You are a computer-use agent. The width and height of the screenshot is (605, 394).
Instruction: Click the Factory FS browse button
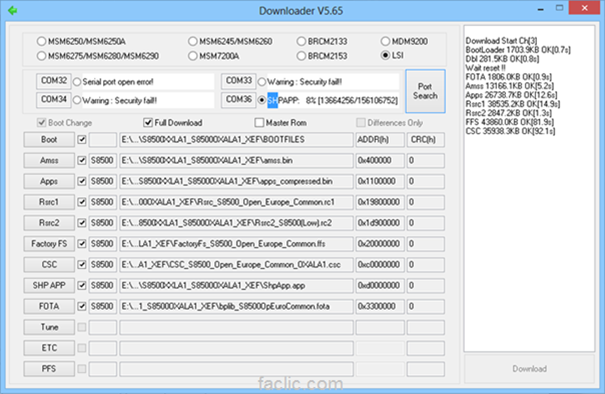pyautogui.click(x=49, y=244)
